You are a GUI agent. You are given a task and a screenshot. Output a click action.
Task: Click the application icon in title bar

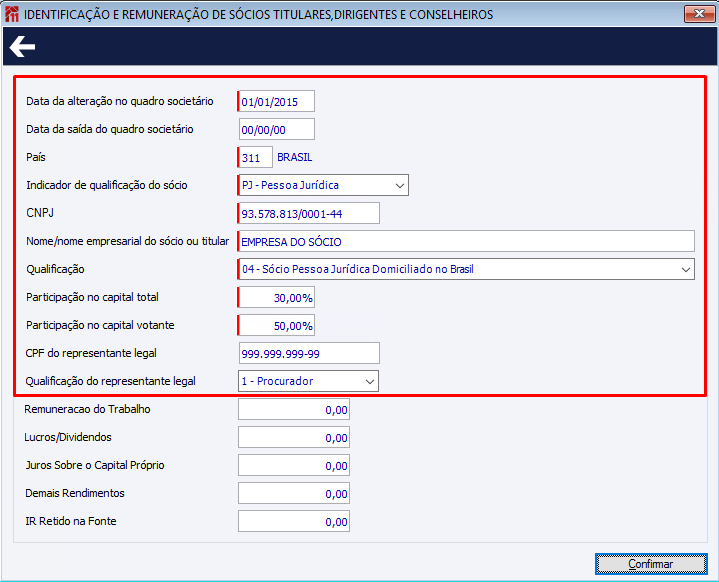[x=11, y=14]
